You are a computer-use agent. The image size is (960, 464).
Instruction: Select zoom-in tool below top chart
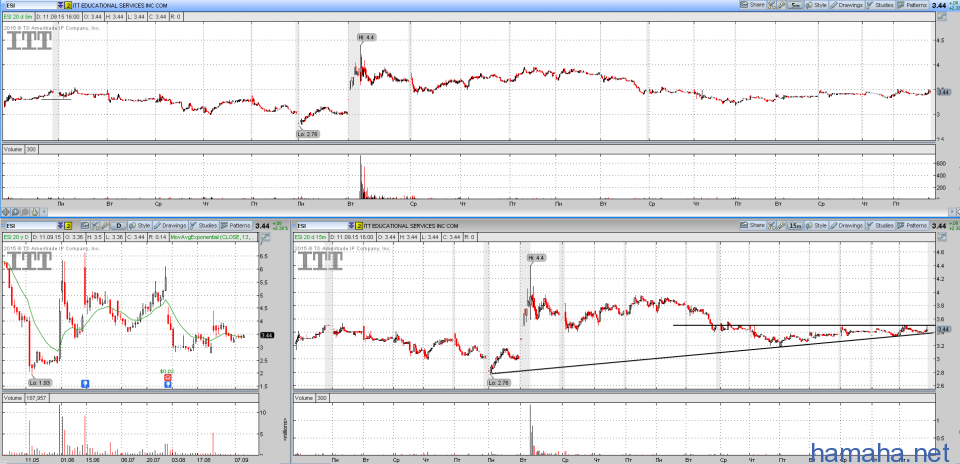pyautogui.click(x=15, y=212)
